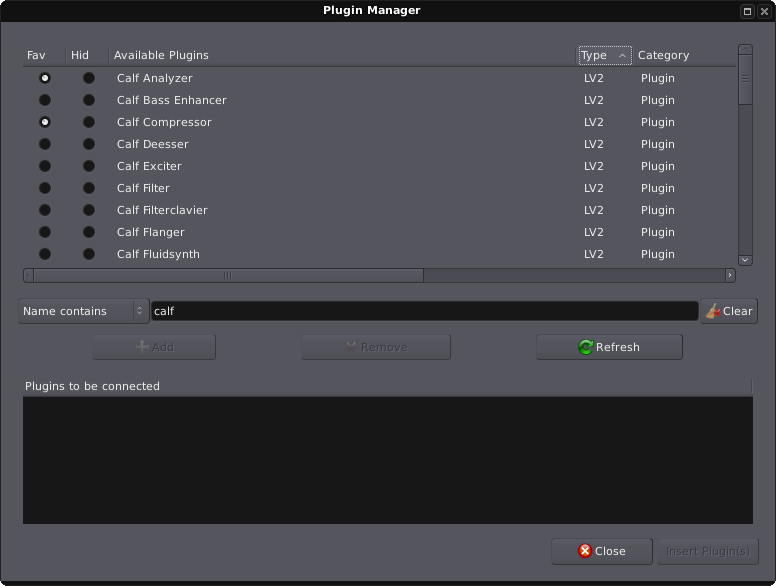
Task: Toggle favorite for Calf Analyzer
Action: (45, 78)
